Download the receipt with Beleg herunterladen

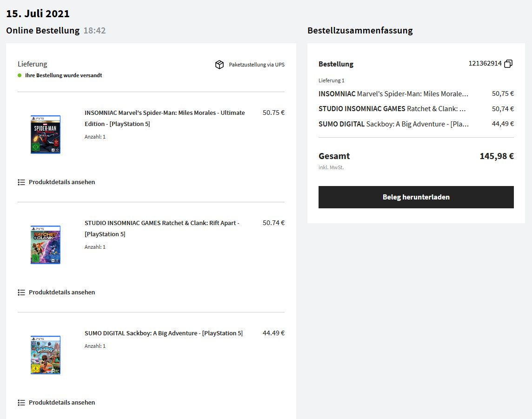(x=416, y=197)
